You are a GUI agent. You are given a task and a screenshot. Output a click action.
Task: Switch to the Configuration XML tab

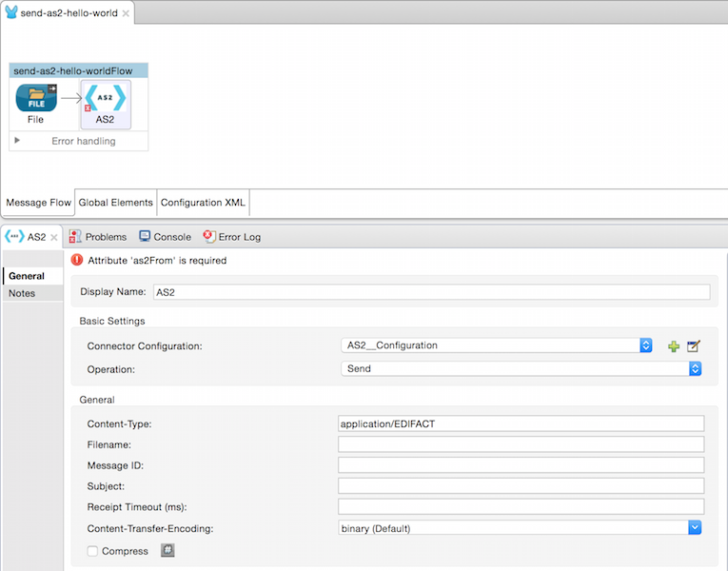pos(203,203)
